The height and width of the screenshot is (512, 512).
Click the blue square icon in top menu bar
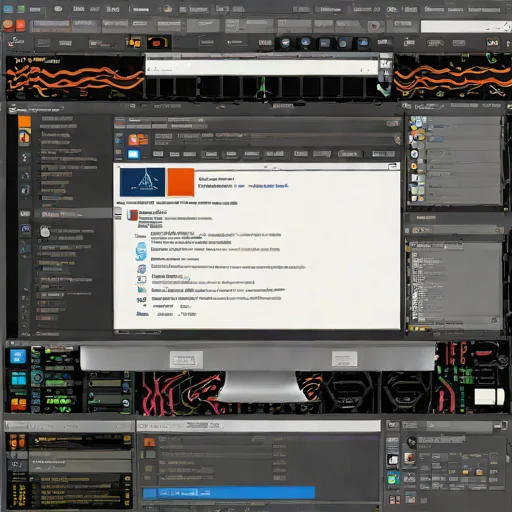click(8, 9)
